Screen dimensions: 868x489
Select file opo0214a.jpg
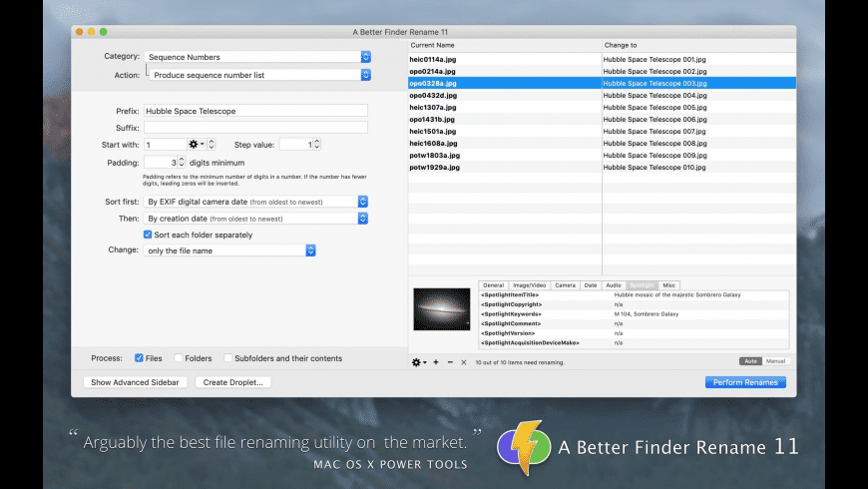click(432, 72)
